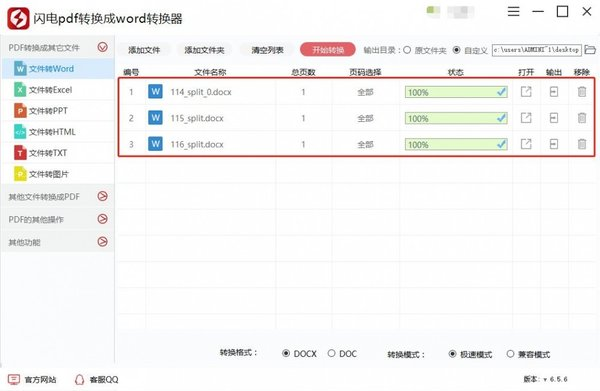
Task: Browse for output folder with folder icon
Action: point(590,50)
